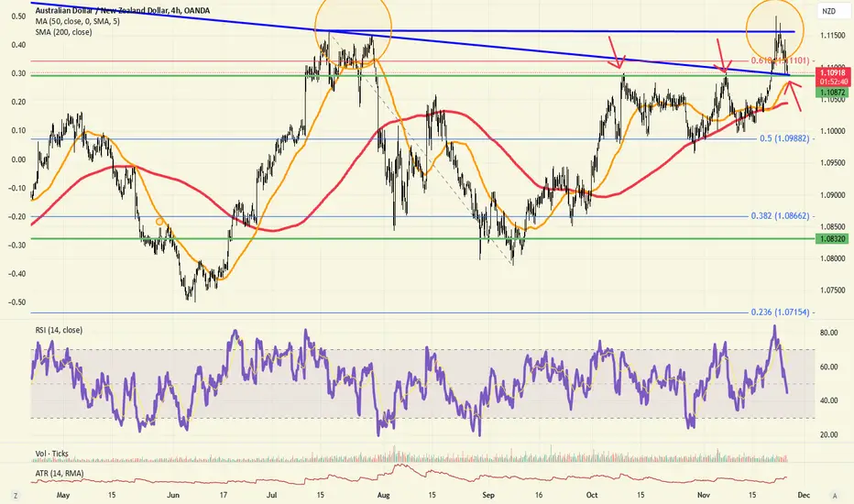Select the RSI (14, close) indicator label

pyautogui.click(x=59, y=330)
